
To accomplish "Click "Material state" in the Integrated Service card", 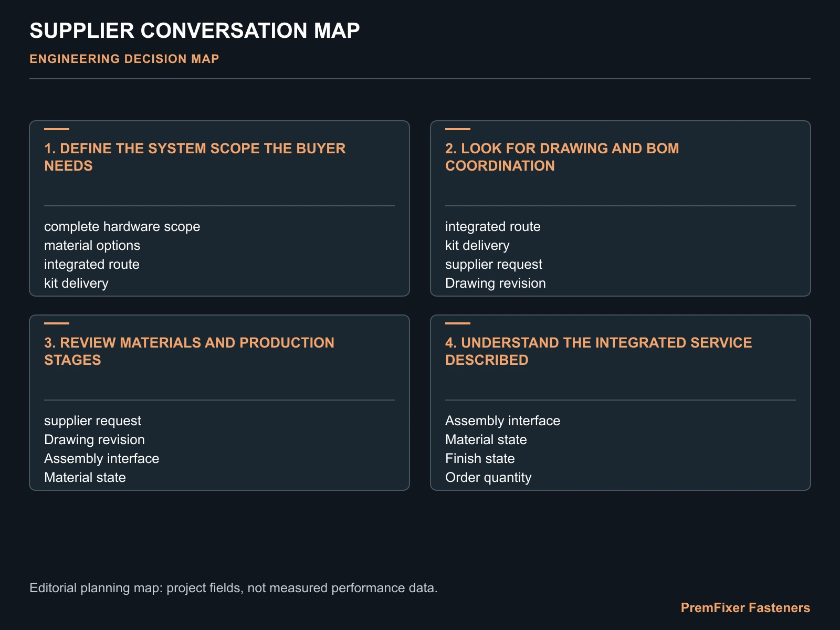I will tap(486, 440).
